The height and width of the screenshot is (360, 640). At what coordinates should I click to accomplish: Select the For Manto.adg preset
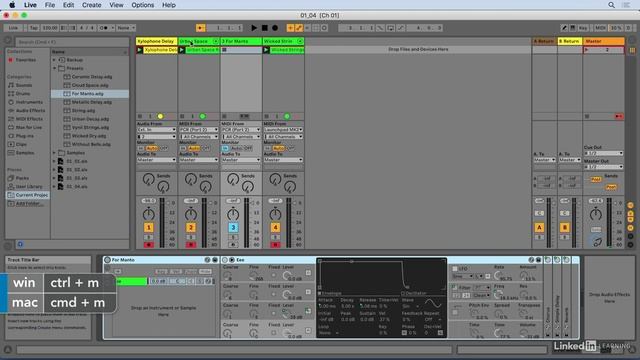click(x=90, y=93)
